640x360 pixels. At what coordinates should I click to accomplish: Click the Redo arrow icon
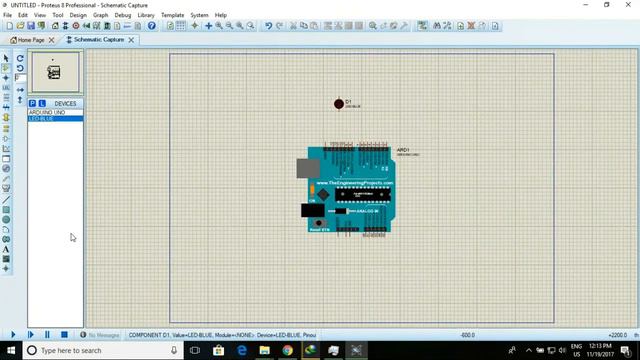tap(279, 26)
